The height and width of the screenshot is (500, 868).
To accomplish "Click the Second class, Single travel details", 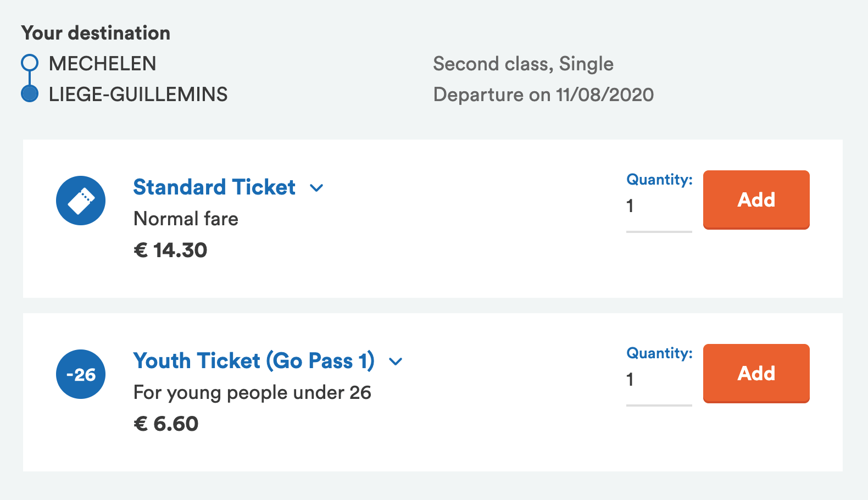I will pyautogui.click(x=523, y=64).
